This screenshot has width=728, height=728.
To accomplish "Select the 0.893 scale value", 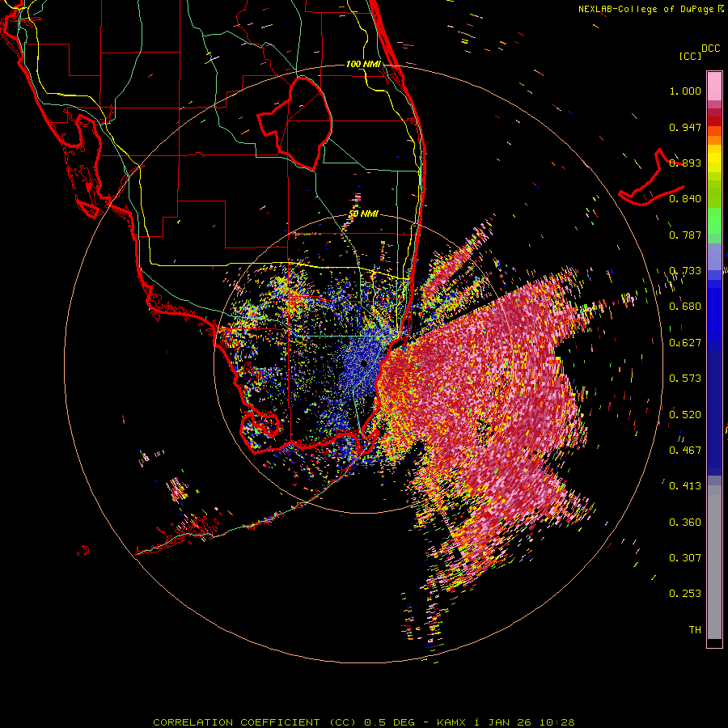I will tap(685, 163).
